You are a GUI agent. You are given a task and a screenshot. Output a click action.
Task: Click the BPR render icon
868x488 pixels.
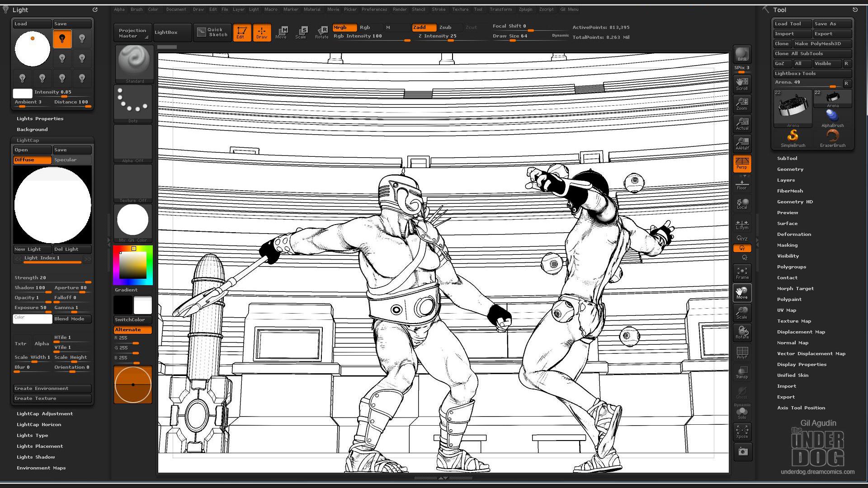point(742,54)
